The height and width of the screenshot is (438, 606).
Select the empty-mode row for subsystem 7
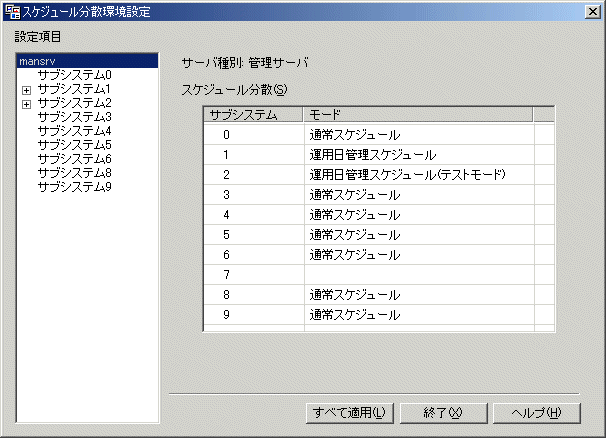tap(379, 275)
